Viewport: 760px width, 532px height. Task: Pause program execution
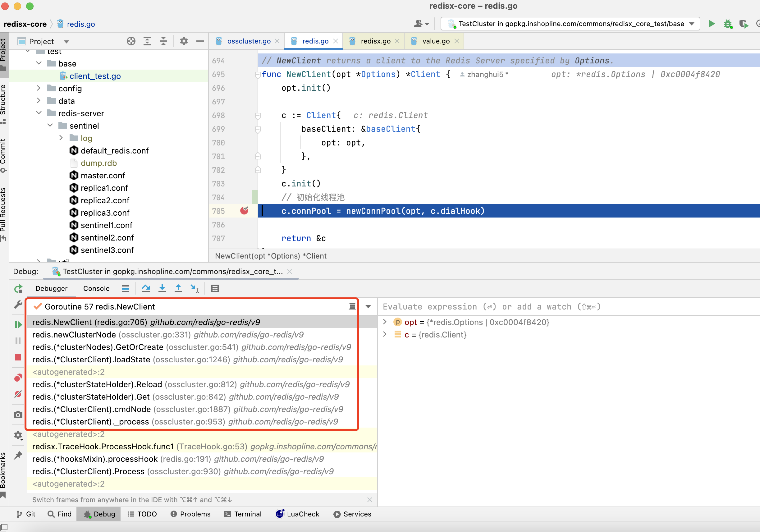tap(18, 341)
